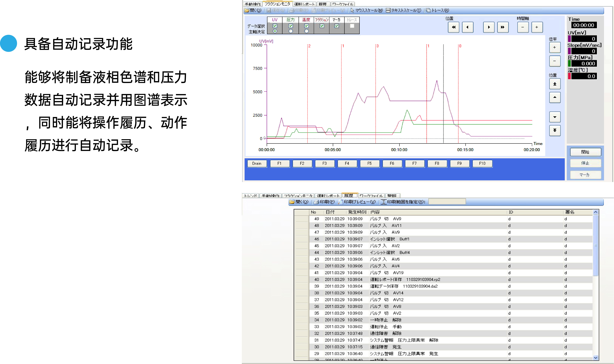The height and width of the screenshot is (364, 614).
Task: Click the purple UV[mV] color indicator
Action: (569, 39)
